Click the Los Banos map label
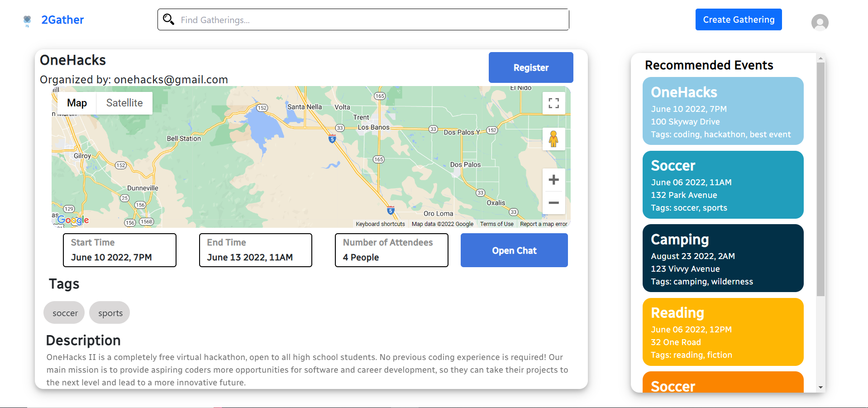Viewport: 868px width, 408px height. point(373,127)
